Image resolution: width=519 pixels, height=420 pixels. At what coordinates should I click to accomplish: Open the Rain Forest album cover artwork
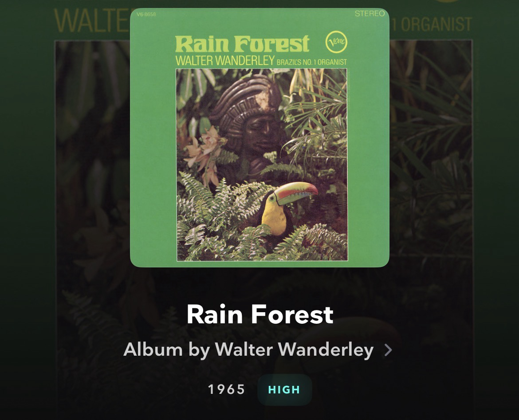pos(259,137)
